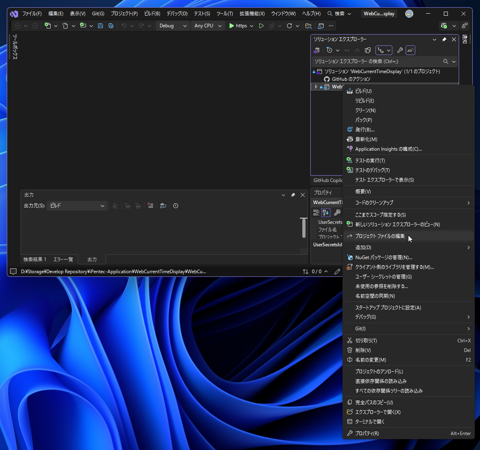
Task: Select 名前の変更 (F2) in context menu
Action: coord(408,360)
